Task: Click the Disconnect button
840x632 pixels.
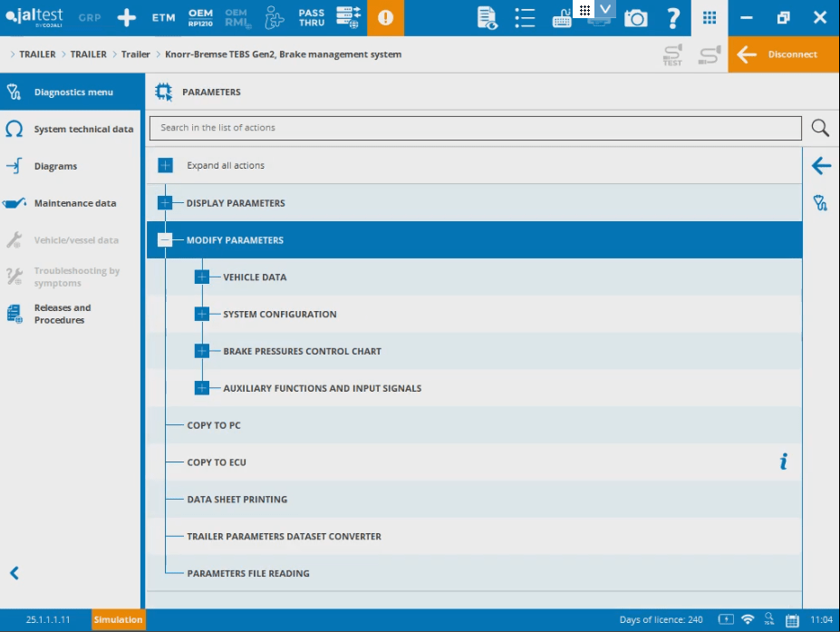Action: click(783, 54)
